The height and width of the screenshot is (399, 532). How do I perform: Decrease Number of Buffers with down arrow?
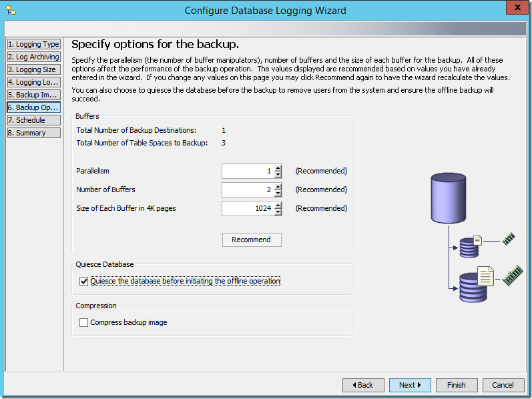[x=278, y=193]
